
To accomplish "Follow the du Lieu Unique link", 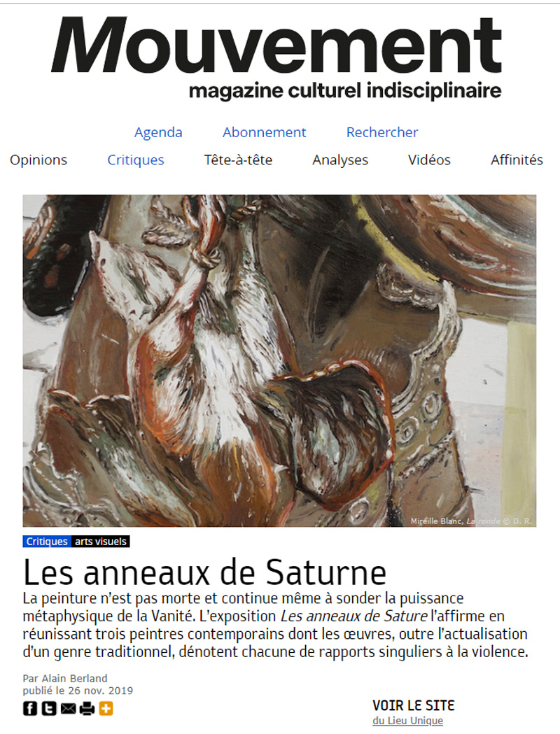I will click(408, 721).
